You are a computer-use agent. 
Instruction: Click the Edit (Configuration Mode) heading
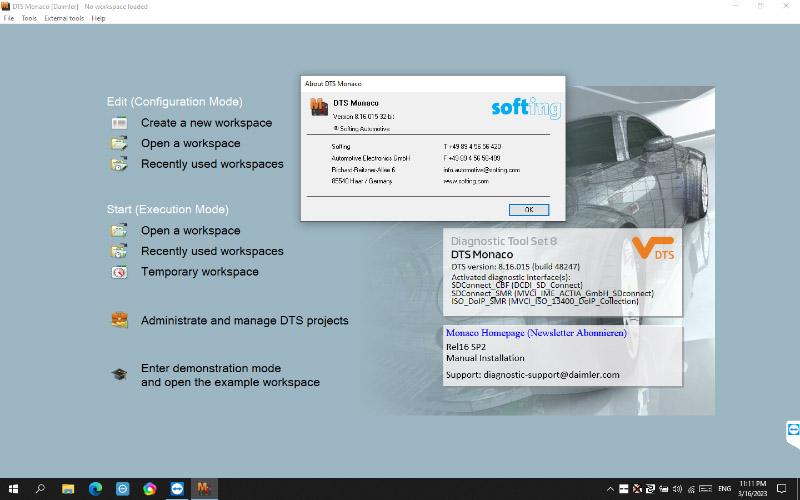pos(174,102)
